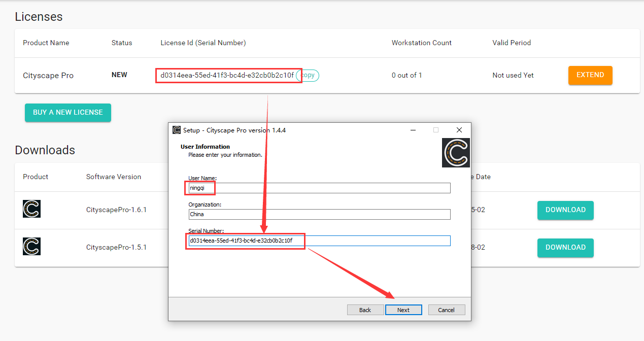Click the product icon beside CityscapePro-1.6.1
644x341 pixels.
click(x=31, y=209)
